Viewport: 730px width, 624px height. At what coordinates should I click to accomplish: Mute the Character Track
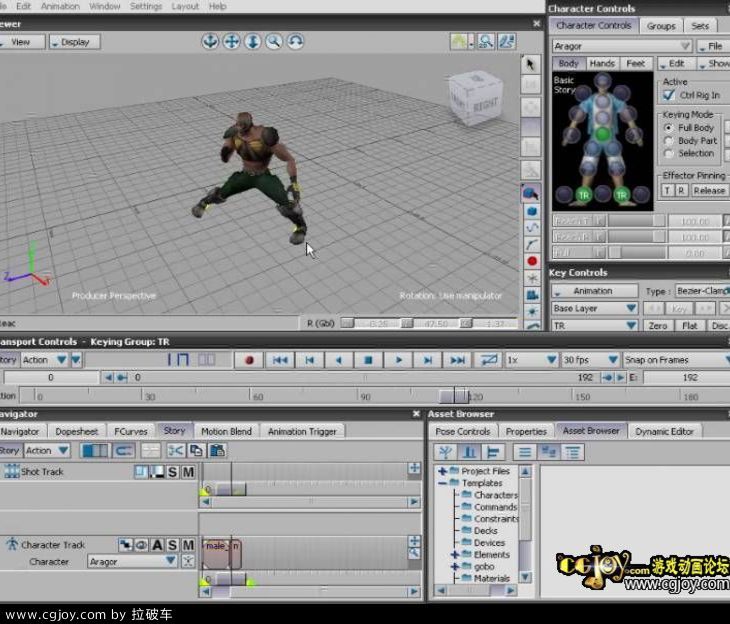(x=188, y=545)
